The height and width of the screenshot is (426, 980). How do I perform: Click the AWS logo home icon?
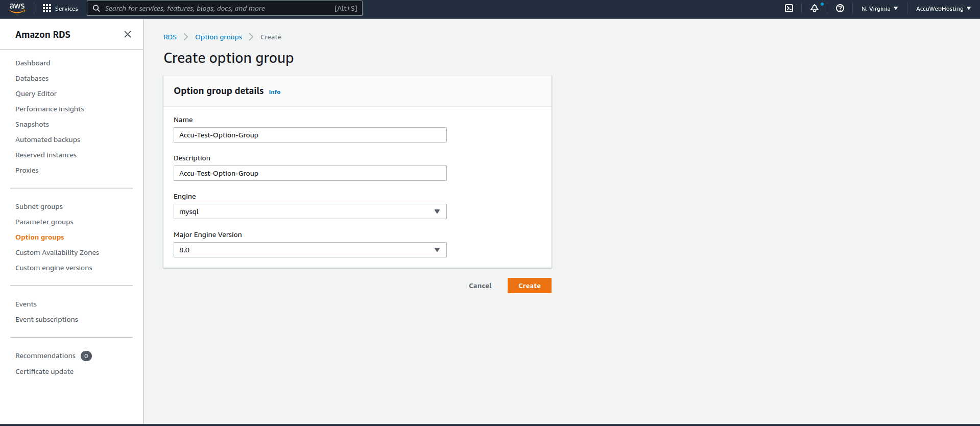point(17,8)
